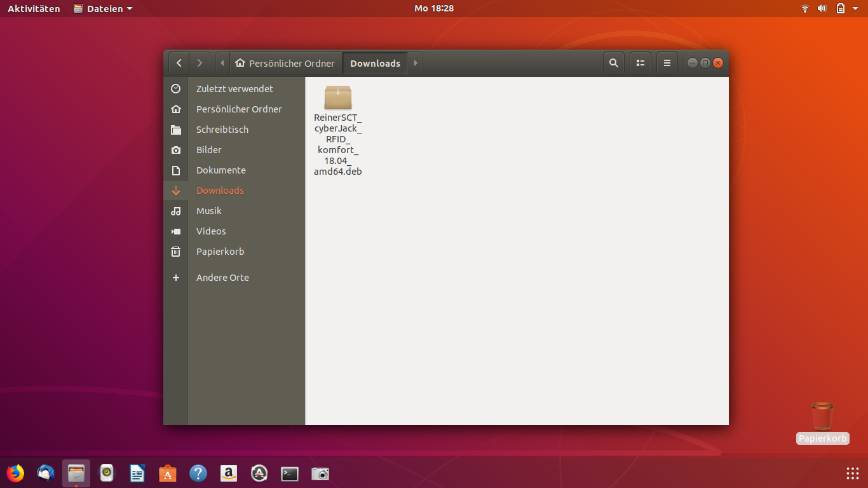Open the clock Mo 18:28 calendar
868x488 pixels.
point(434,8)
